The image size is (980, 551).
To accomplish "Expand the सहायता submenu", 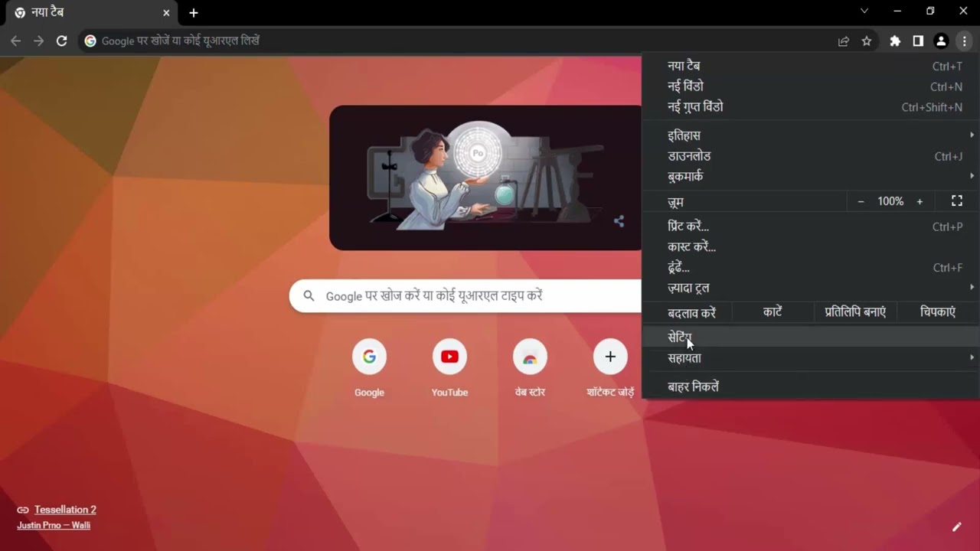I will [811, 357].
